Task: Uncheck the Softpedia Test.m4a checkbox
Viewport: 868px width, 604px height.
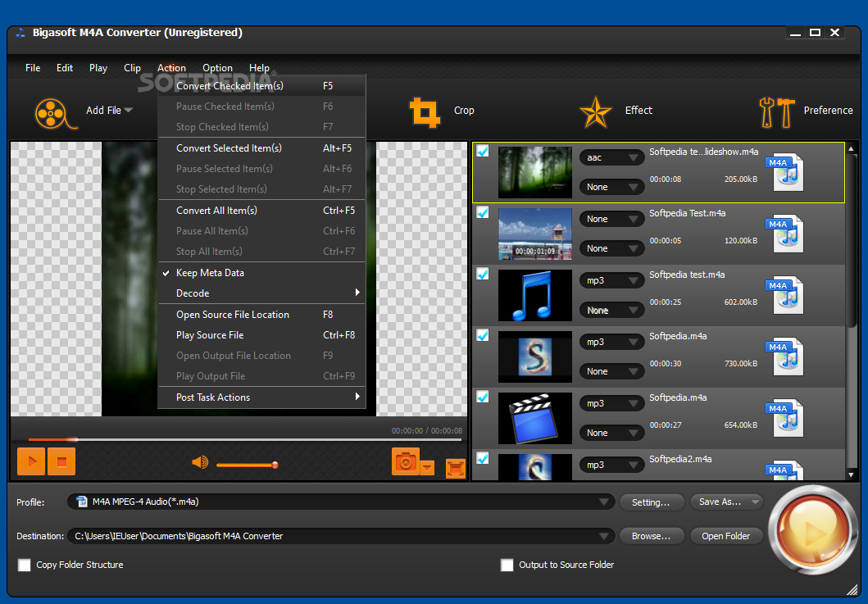Action: tap(483, 212)
